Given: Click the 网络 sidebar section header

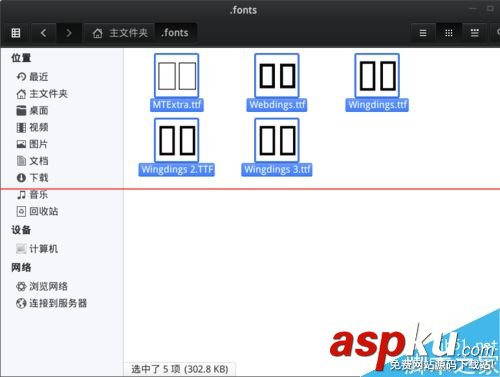Looking at the screenshot, I should (21, 267).
